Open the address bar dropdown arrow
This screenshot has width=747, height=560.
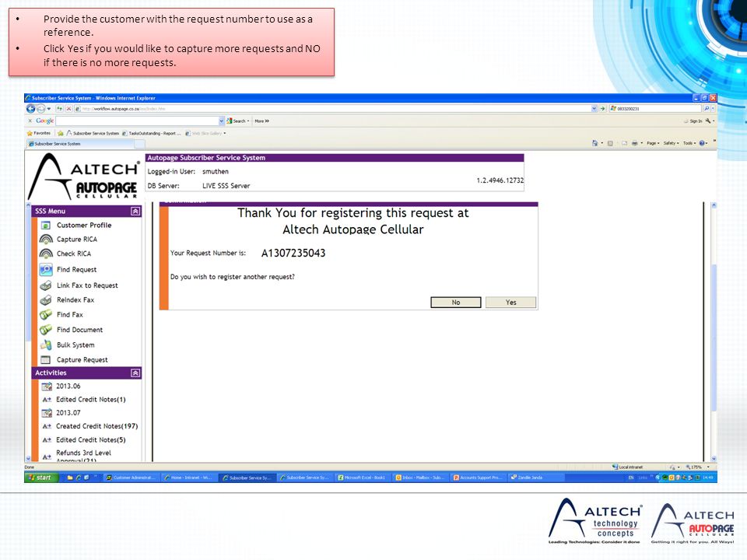[x=594, y=109]
